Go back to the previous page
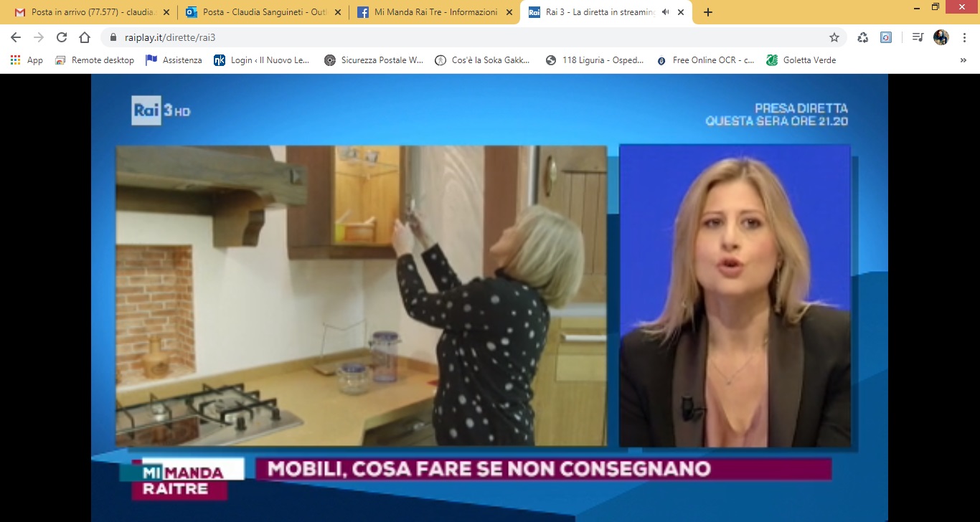This screenshot has width=980, height=522. tap(16, 37)
